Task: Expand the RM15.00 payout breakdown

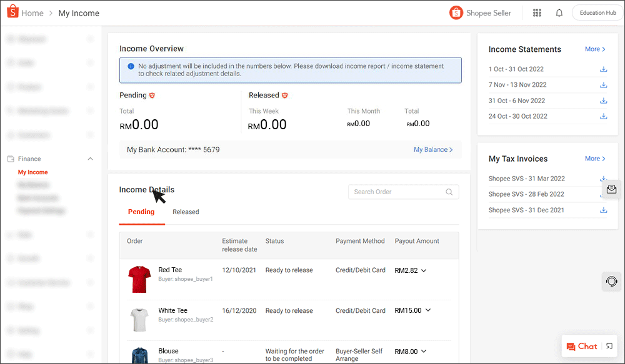Action: (428, 310)
